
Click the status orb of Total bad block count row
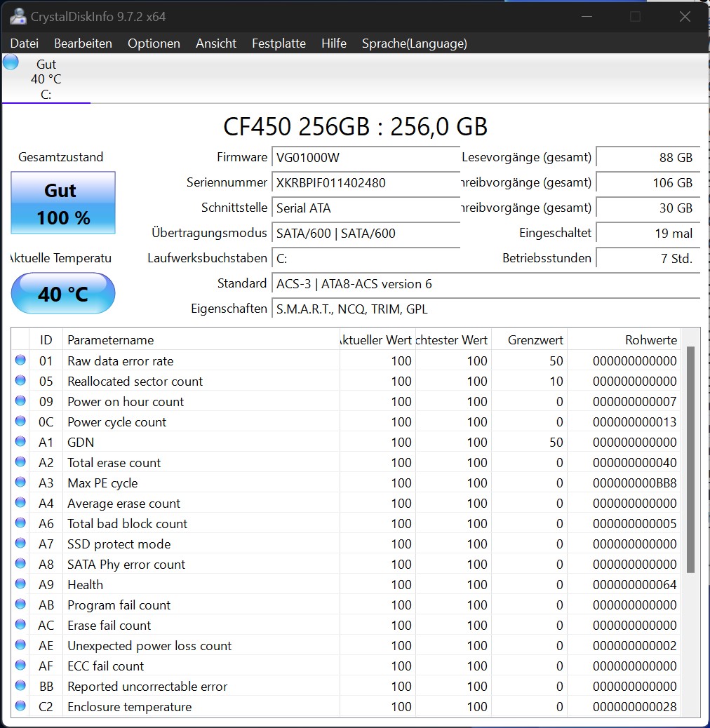(20, 523)
